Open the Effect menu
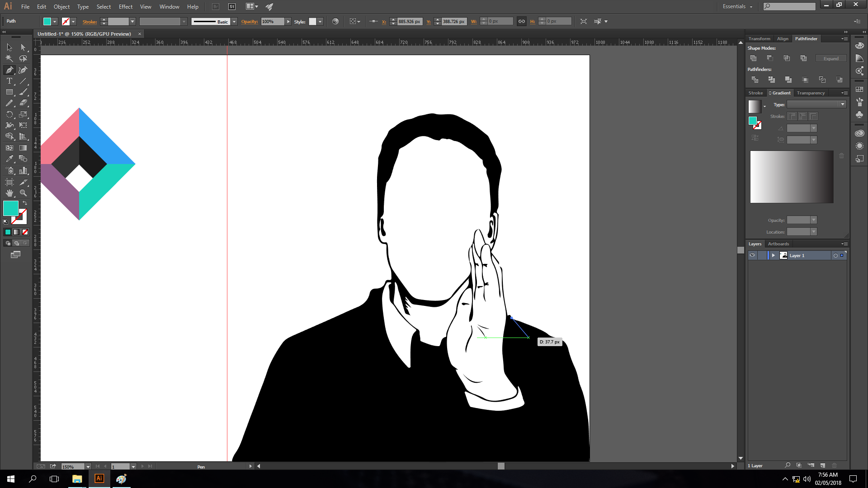The width and height of the screenshot is (868, 488). [126, 7]
